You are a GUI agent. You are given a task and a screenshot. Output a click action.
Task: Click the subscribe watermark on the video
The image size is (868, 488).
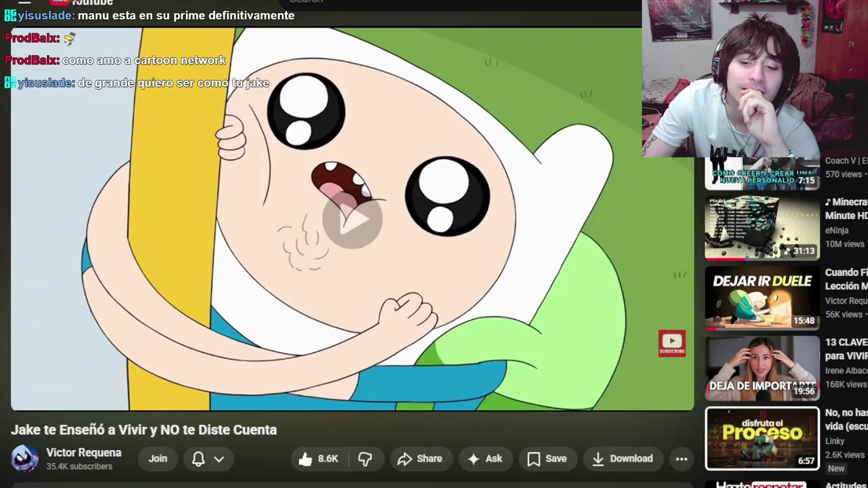pyautogui.click(x=672, y=343)
